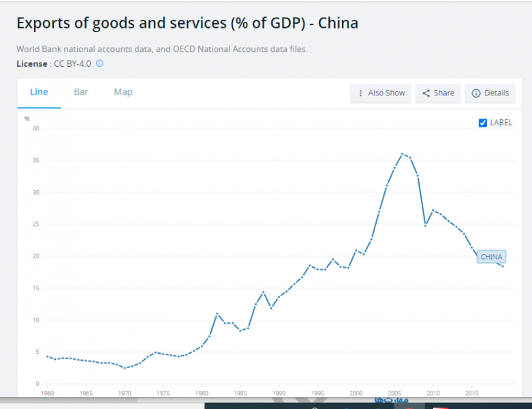Image resolution: width=532 pixels, height=409 pixels.
Task: Open Details via the info icon
Action: click(476, 93)
